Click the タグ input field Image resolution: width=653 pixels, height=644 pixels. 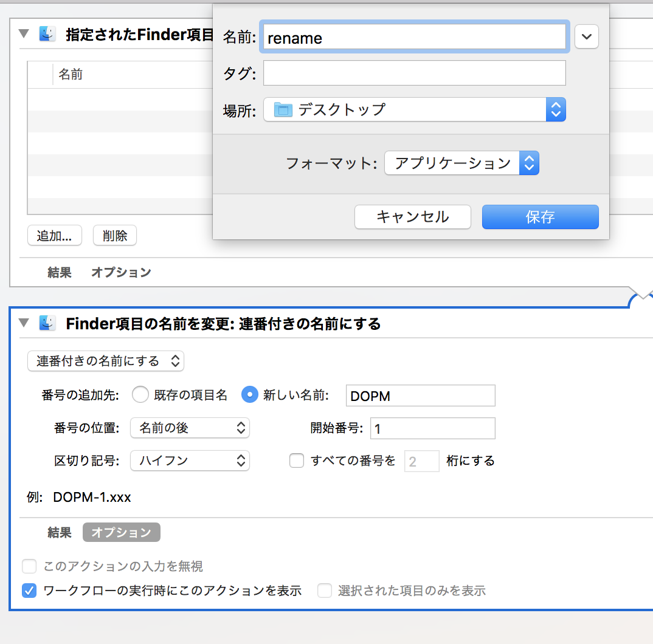(x=415, y=73)
